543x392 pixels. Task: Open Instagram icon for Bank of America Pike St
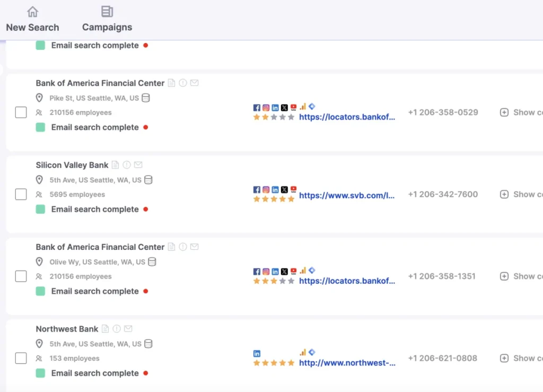point(266,108)
